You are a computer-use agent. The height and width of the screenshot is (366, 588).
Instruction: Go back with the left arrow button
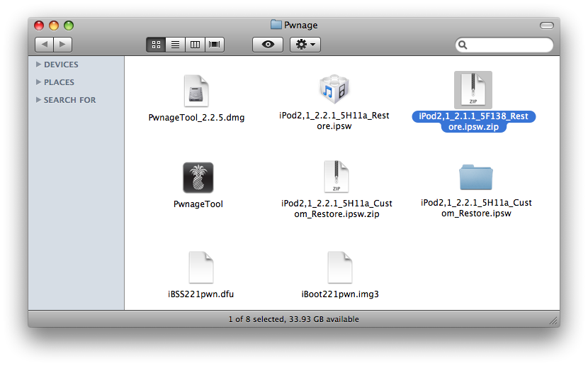point(45,45)
